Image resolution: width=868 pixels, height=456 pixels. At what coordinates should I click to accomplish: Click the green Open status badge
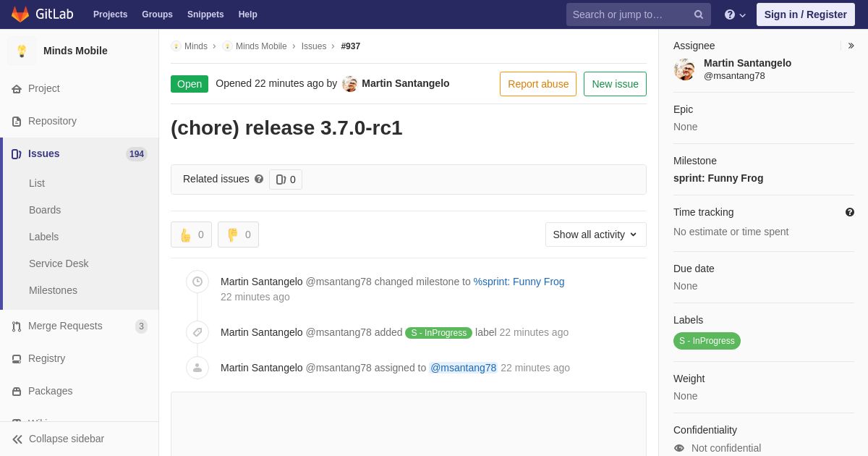coord(190,84)
